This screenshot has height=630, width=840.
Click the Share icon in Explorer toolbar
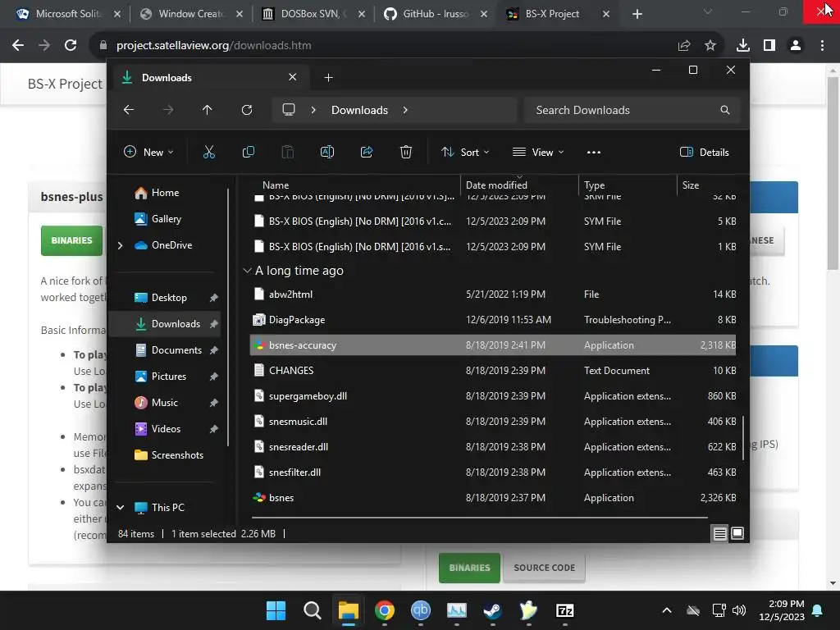(367, 152)
